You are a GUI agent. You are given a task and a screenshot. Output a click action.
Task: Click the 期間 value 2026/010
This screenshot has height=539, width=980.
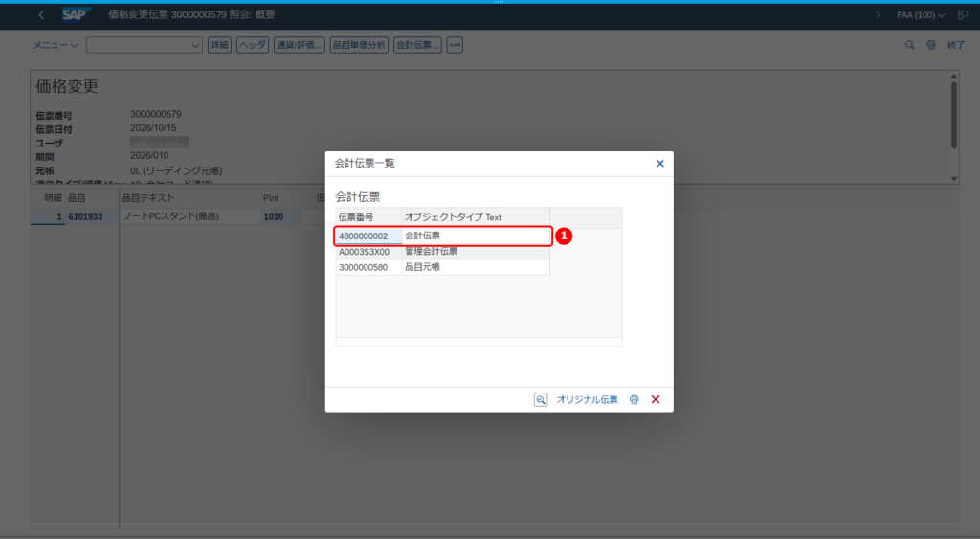click(149, 155)
